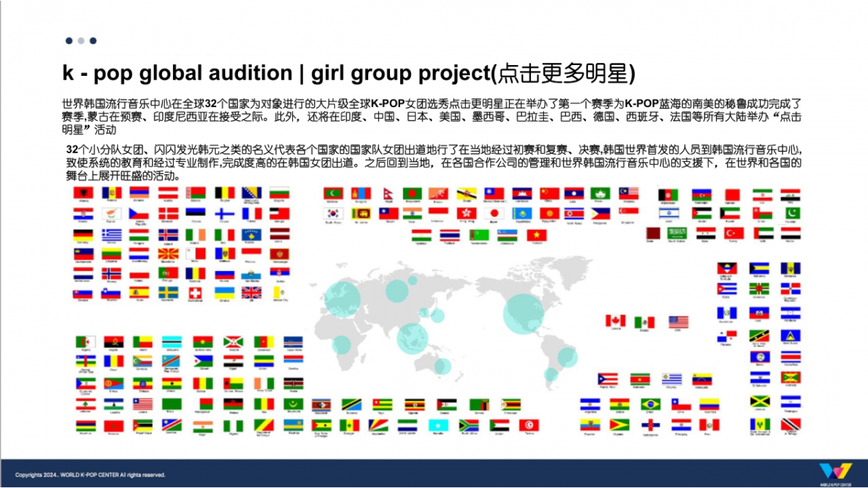This screenshot has height=488, width=868.
Task: Click the Hong Kong flag
Action: (x=467, y=213)
